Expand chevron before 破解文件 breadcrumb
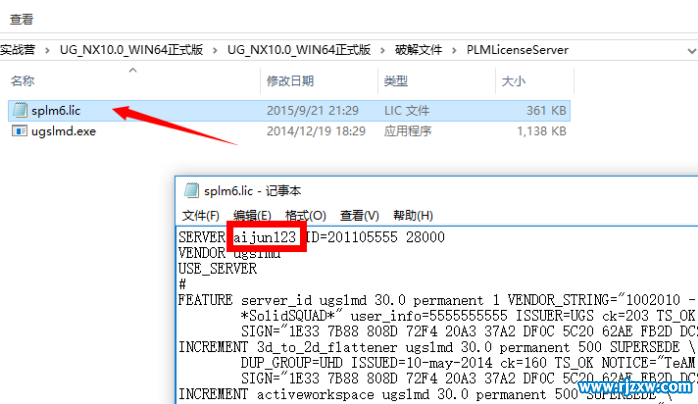The width and height of the screenshot is (698, 404). coord(382,50)
